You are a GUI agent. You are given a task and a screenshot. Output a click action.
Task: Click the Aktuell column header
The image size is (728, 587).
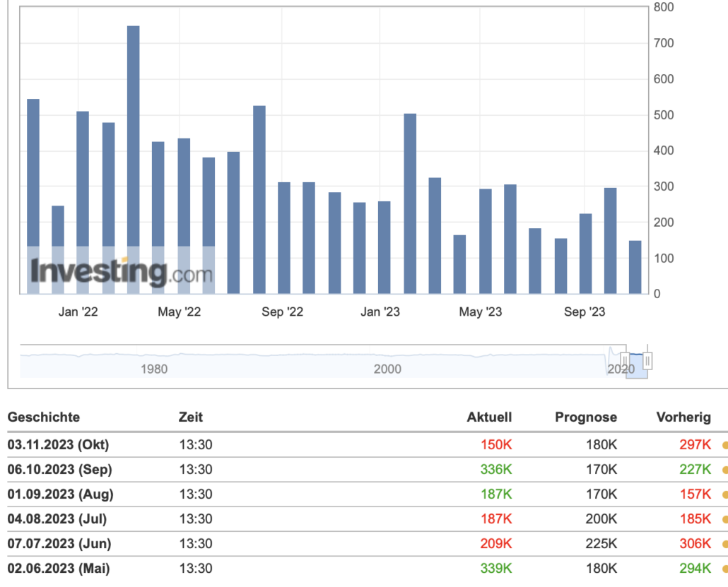(x=489, y=417)
